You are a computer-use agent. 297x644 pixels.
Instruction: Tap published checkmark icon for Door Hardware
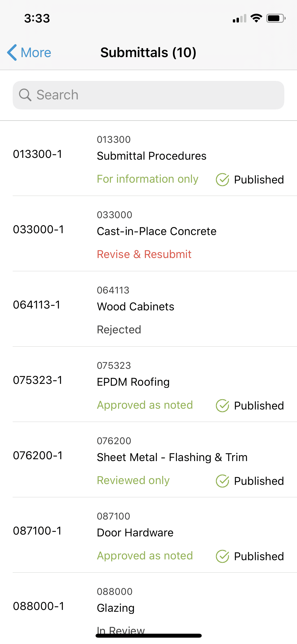(222, 556)
